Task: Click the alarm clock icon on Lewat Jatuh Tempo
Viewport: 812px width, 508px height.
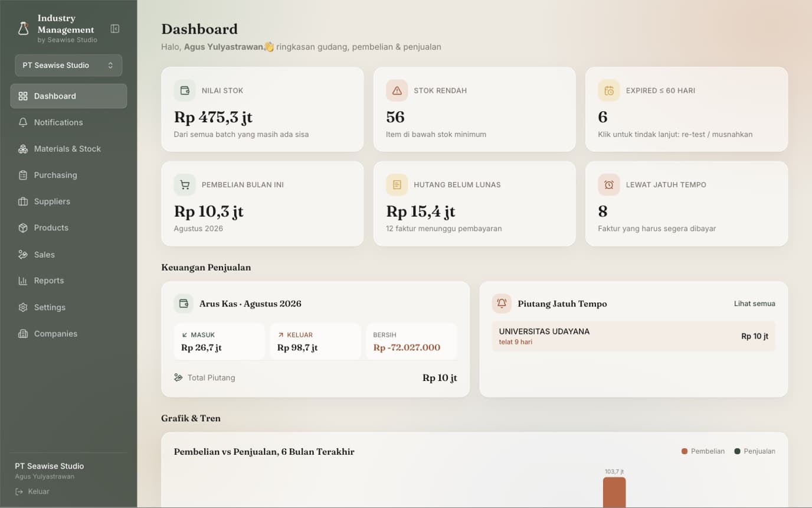Action: tap(609, 185)
